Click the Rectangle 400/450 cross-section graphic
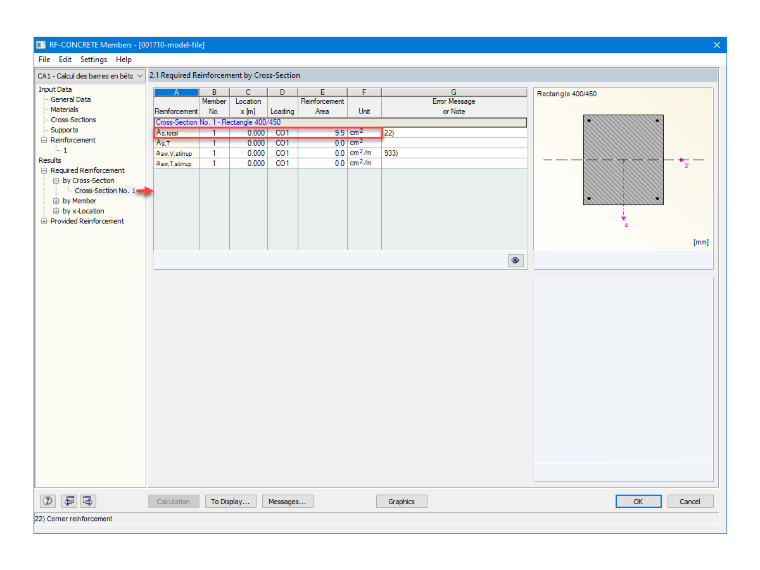 (623, 159)
